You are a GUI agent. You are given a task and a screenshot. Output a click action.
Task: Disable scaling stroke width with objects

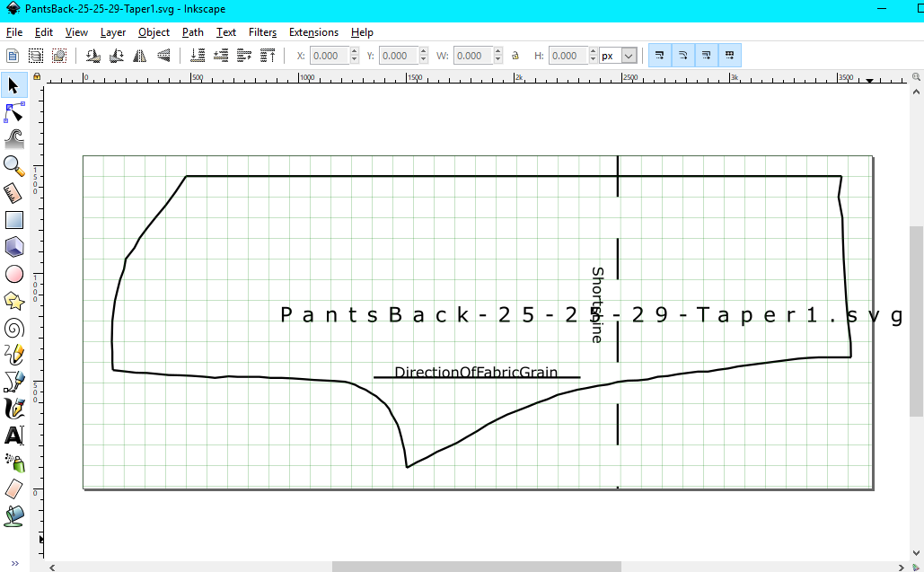[x=660, y=55]
